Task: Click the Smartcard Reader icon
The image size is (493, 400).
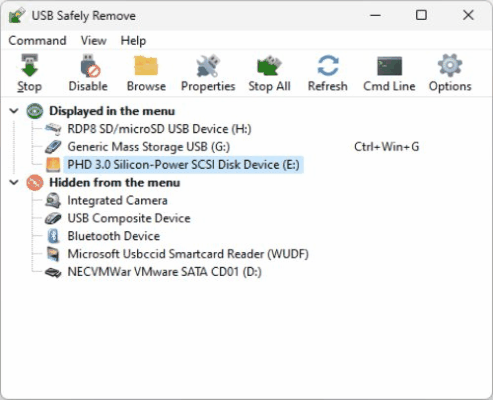Action: tap(53, 254)
